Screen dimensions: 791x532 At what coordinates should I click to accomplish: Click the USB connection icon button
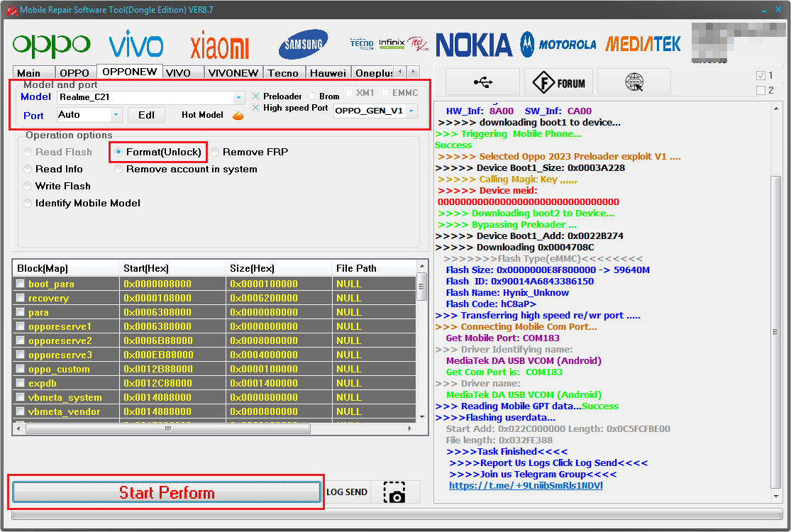[483, 82]
